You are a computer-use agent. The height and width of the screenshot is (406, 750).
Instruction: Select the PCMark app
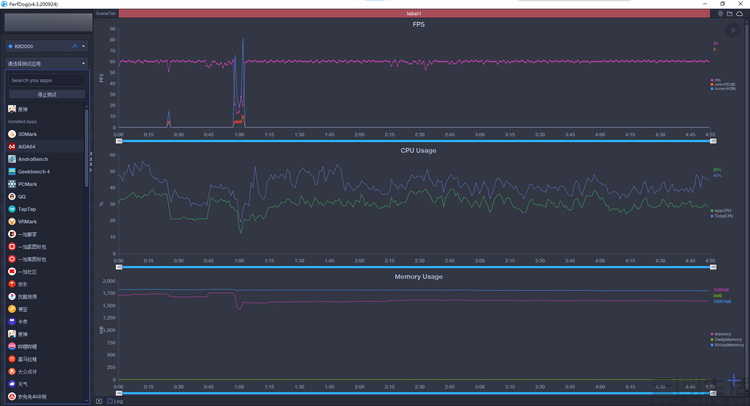pyautogui.click(x=45, y=184)
